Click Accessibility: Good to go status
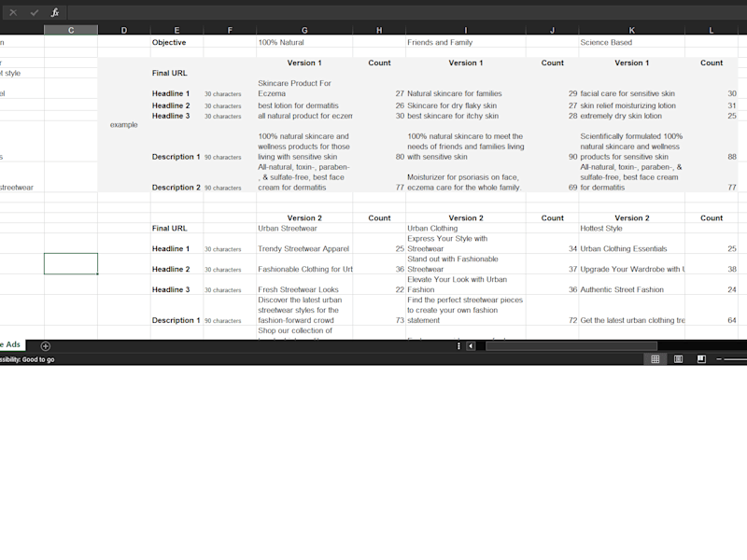Image resolution: width=747 pixels, height=560 pixels. pyautogui.click(x=27, y=359)
